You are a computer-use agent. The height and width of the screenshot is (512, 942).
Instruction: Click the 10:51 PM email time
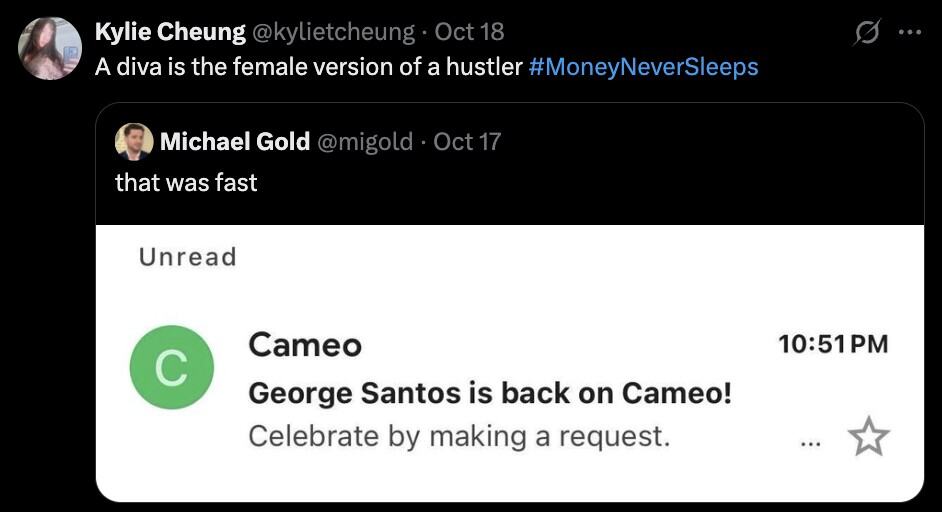pyautogui.click(x=833, y=345)
